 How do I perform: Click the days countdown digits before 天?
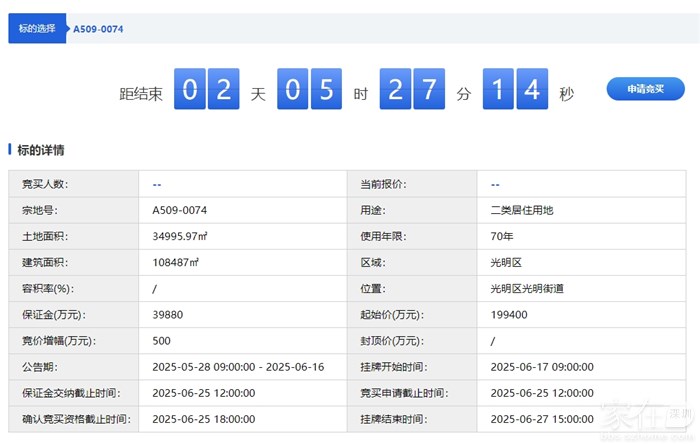tap(207, 90)
